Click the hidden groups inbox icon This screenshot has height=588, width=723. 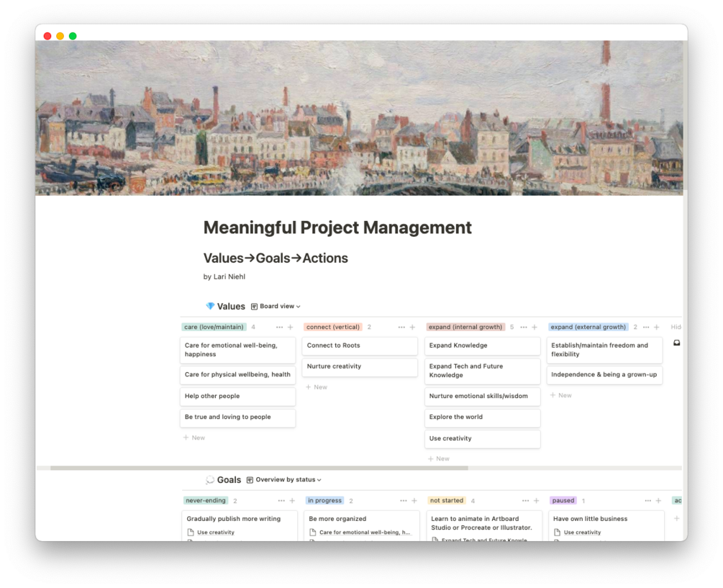click(x=676, y=343)
